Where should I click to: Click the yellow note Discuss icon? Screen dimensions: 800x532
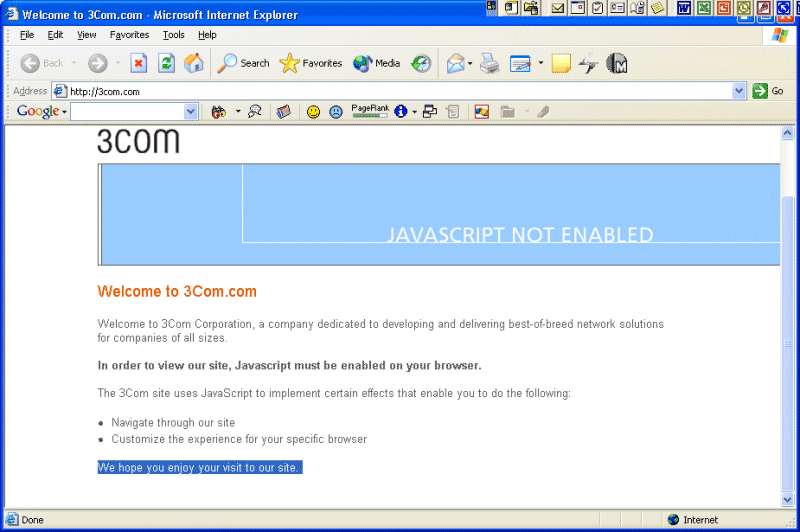561,63
